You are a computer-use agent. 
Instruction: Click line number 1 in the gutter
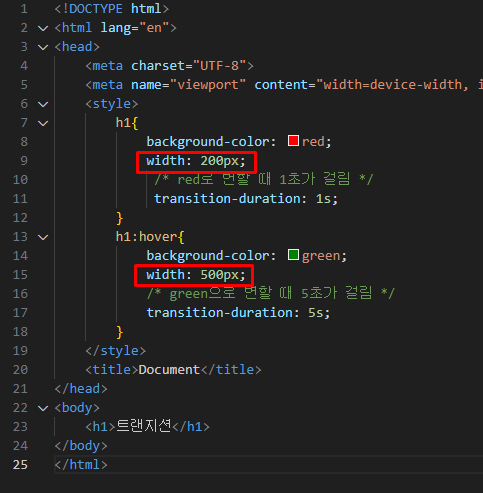(x=24, y=9)
